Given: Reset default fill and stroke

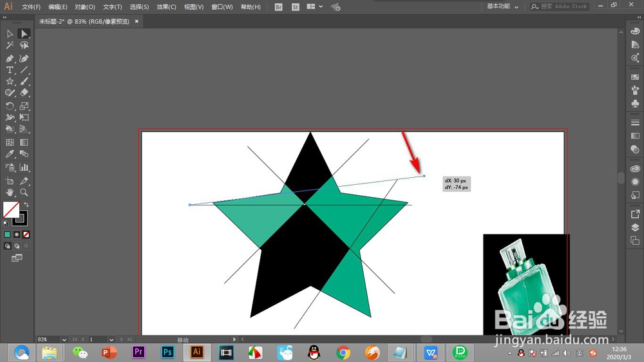Looking at the screenshot, I should [6, 224].
